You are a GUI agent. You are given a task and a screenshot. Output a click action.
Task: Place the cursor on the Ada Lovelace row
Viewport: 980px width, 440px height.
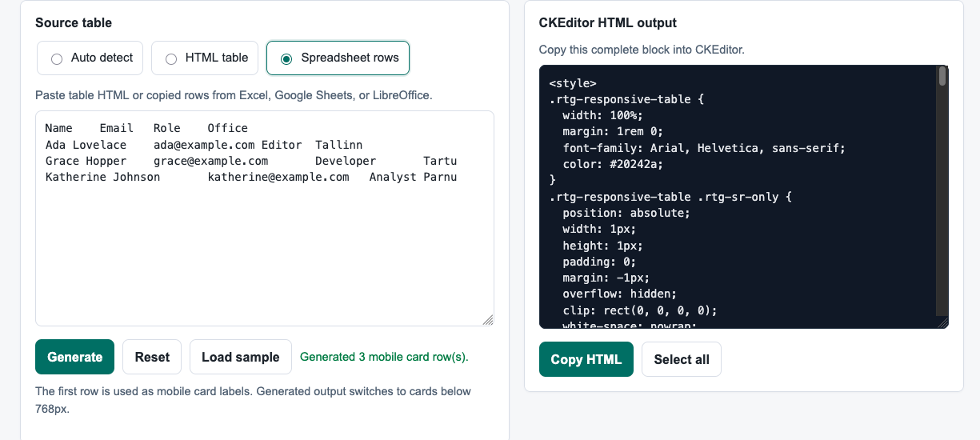tap(203, 145)
